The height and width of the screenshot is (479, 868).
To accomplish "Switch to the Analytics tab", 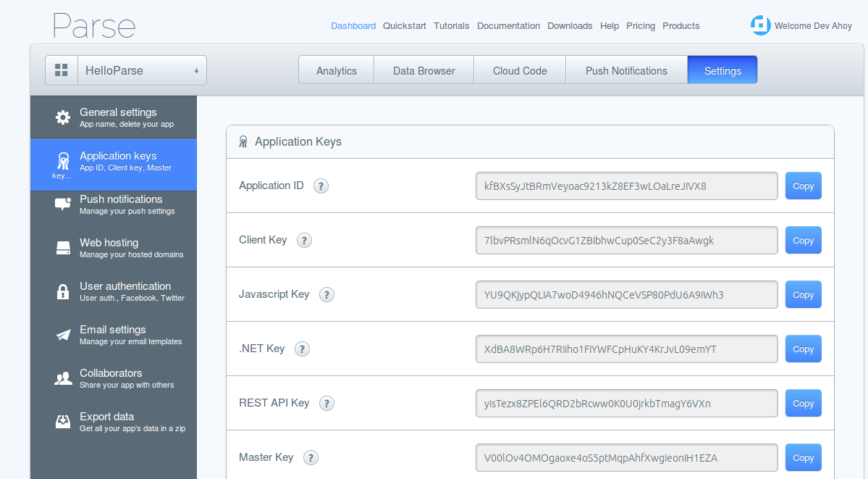I will (336, 70).
